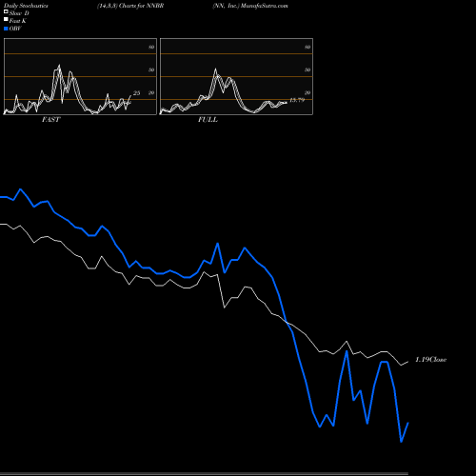Click the FULL stochastic chart thumbnail

pos(236,76)
